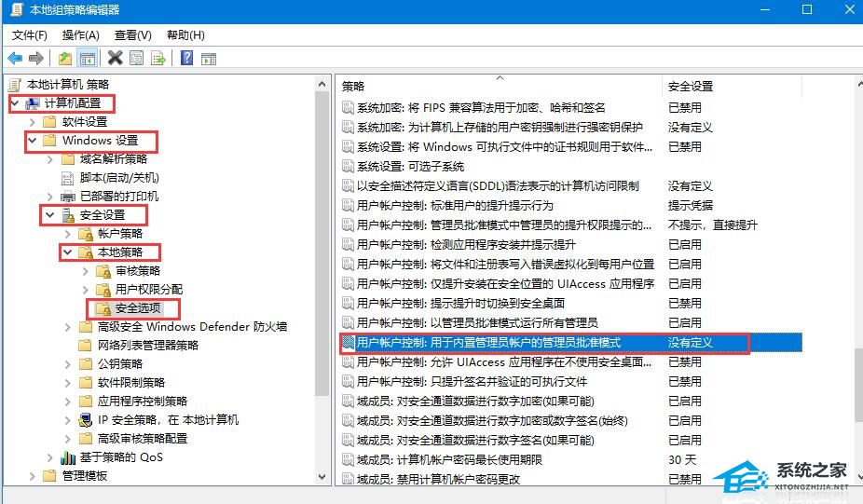Open the 查看(V) menu

coord(132,35)
